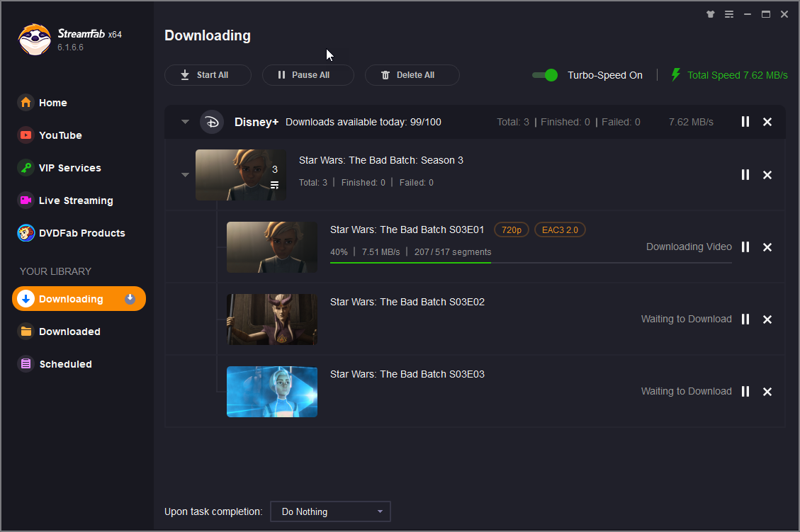Pause the waiting S03E03 task
This screenshot has width=800, height=532.
tap(745, 391)
